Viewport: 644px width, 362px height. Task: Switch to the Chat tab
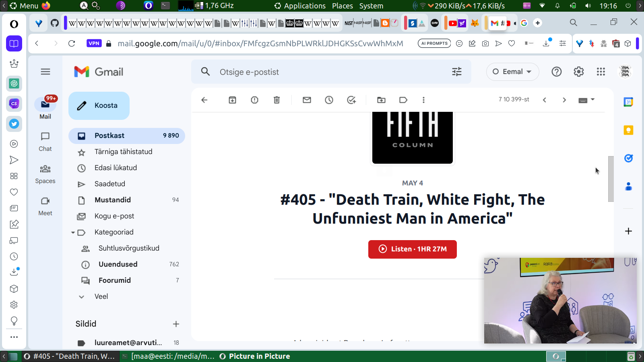tap(45, 142)
